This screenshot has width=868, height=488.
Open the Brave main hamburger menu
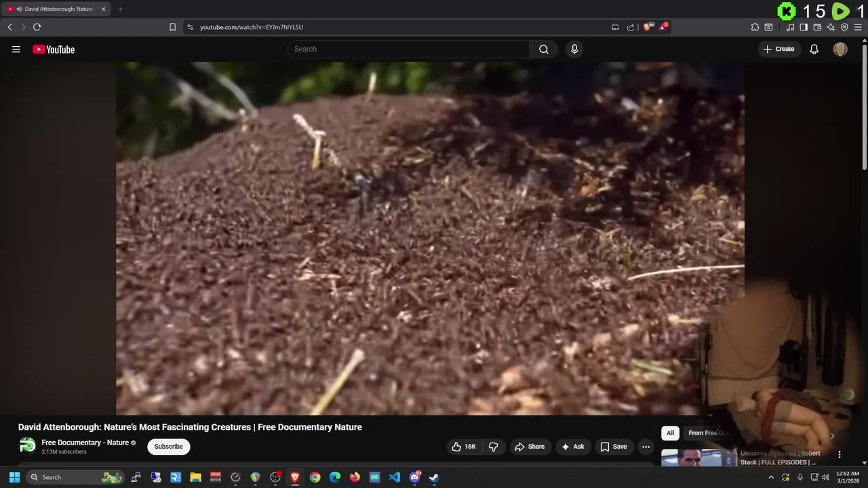click(x=858, y=27)
